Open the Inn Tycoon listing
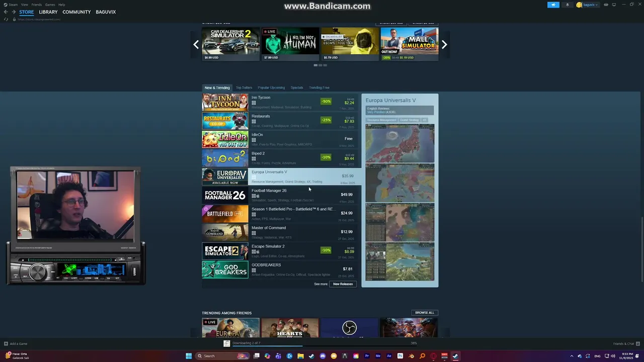This screenshot has width=644, height=362. 279,102
